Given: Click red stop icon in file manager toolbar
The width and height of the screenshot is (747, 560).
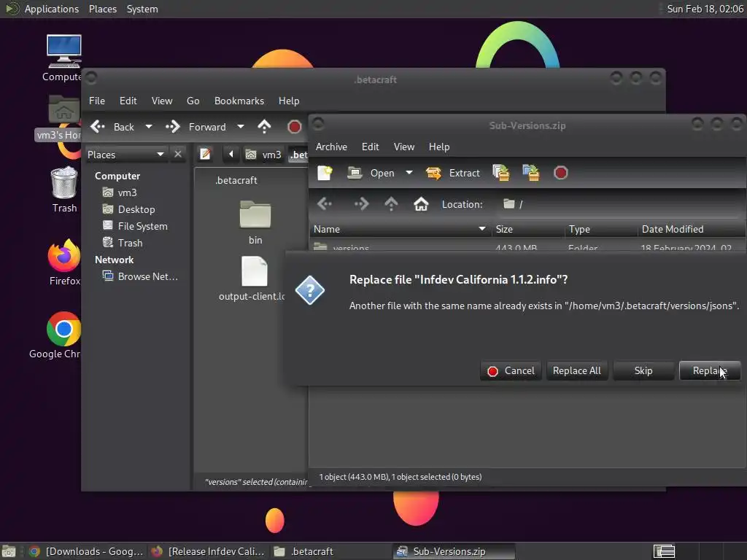Looking at the screenshot, I should 295,127.
